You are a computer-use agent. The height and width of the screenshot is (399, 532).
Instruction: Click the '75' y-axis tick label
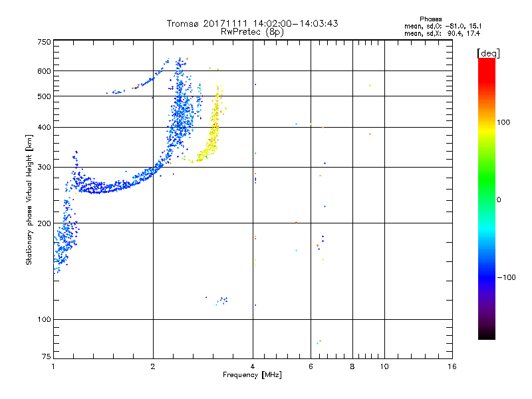click(47, 356)
